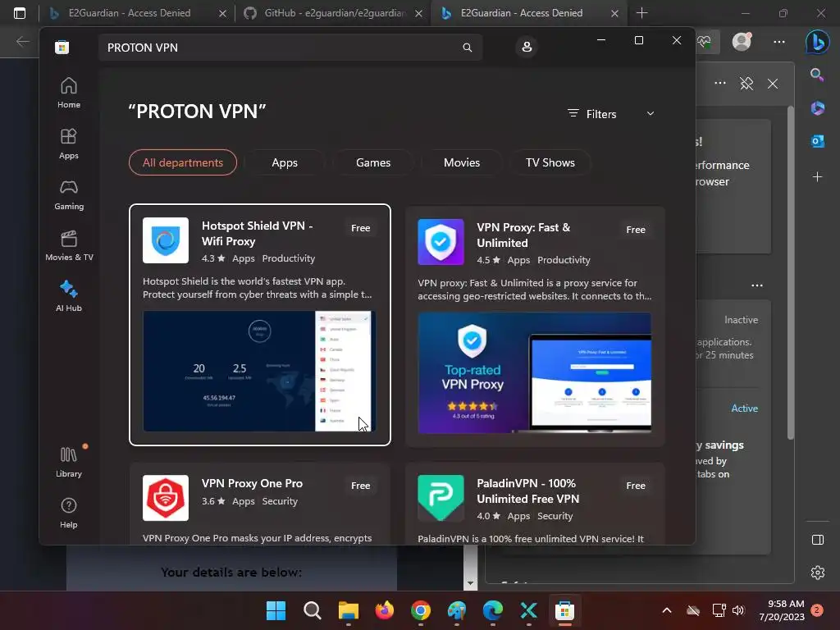The image size is (840, 630).
Task: Click scroll down arrow on Edge page
Action: [x=470, y=583]
